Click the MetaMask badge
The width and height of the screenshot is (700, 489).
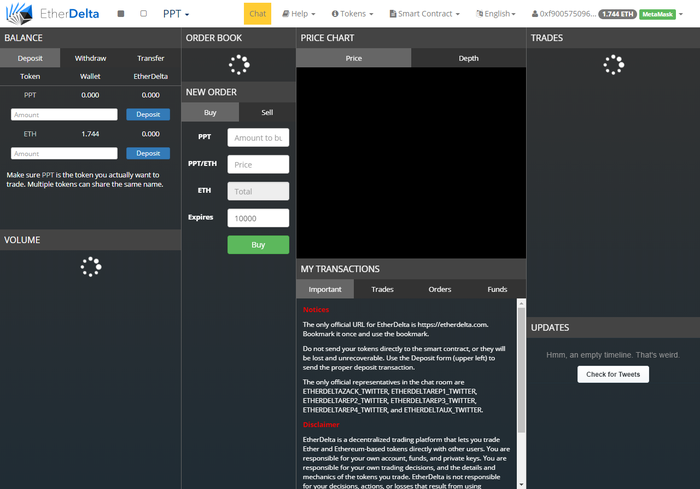[x=657, y=14]
